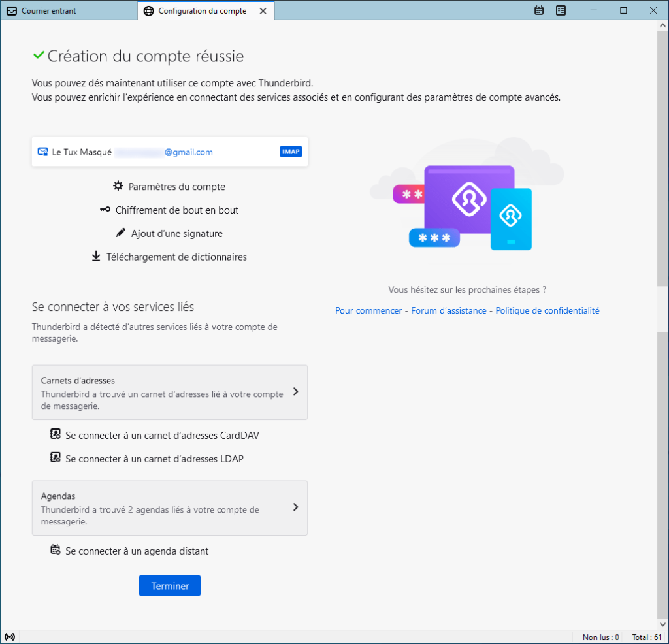This screenshot has width=669, height=644.
Task: Open Paramètres du compte
Action: [176, 187]
